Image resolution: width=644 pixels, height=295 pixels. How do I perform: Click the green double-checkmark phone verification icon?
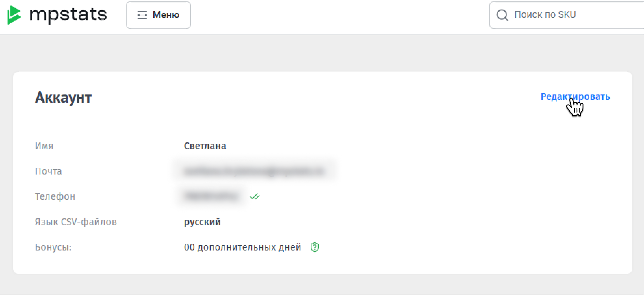click(255, 196)
